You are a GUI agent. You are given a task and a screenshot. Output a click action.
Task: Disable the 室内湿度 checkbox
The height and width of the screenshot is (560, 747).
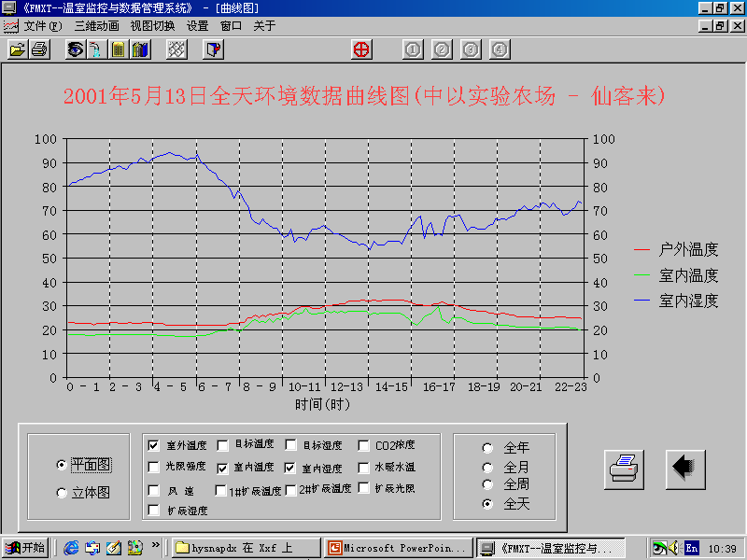[290, 468]
